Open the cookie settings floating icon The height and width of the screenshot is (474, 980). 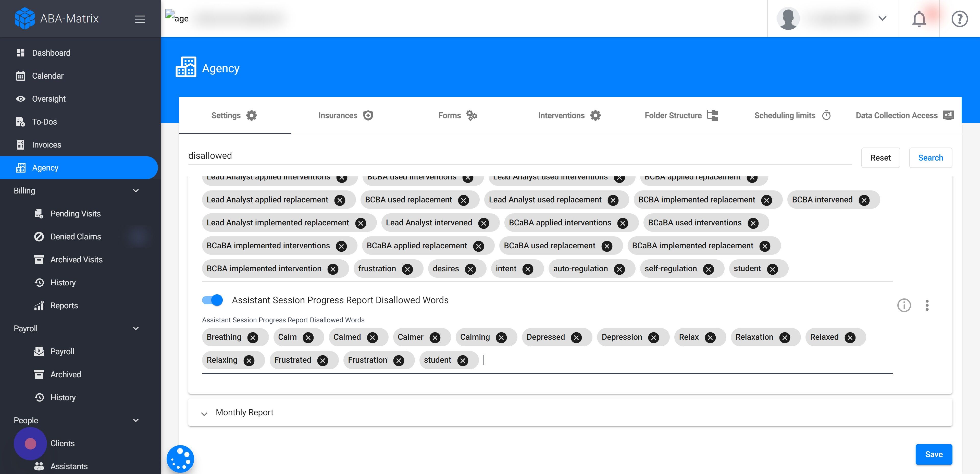tap(180, 458)
